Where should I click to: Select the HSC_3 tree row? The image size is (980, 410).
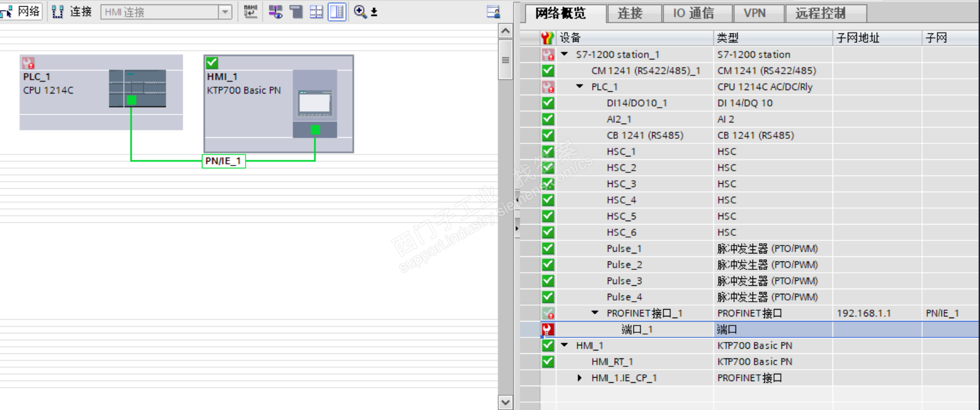click(x=621, y=184)
